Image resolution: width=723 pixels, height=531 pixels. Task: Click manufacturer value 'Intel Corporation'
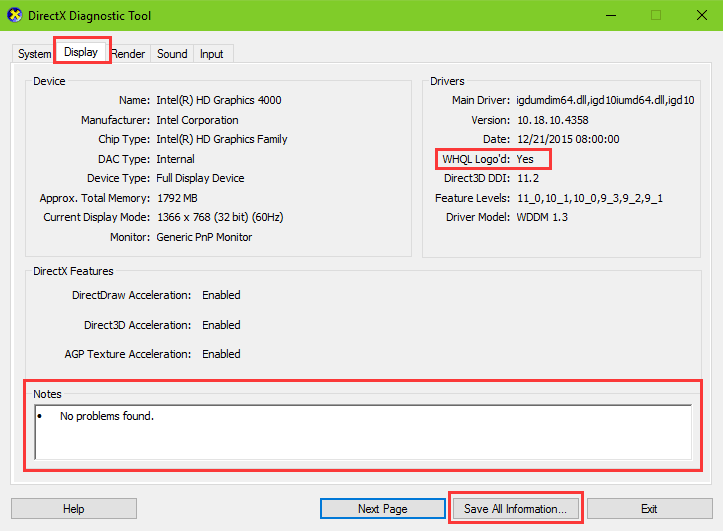pyautogui.click(x=197, y=120)
